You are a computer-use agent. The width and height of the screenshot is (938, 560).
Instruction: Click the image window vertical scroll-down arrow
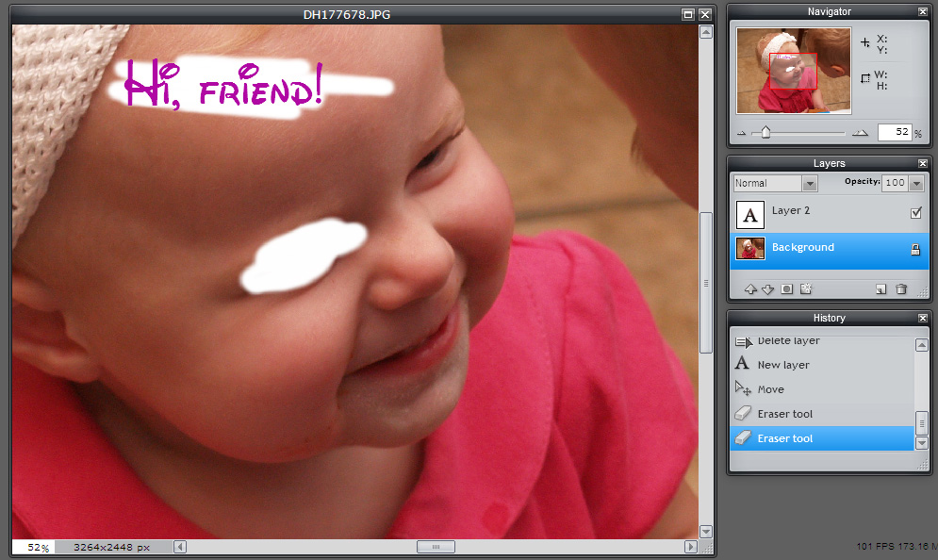coord(706,532)
